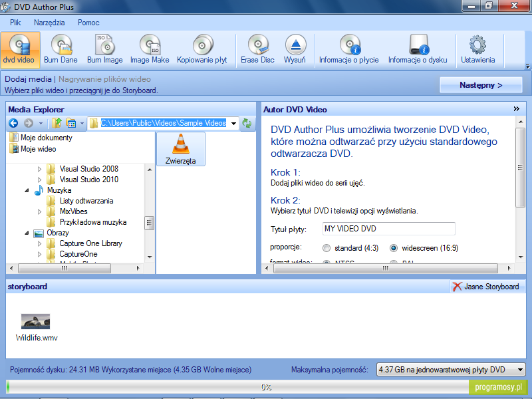Open the Maksymalna pojemność dropdown
532x399 pixels.
tap(521, 370)
